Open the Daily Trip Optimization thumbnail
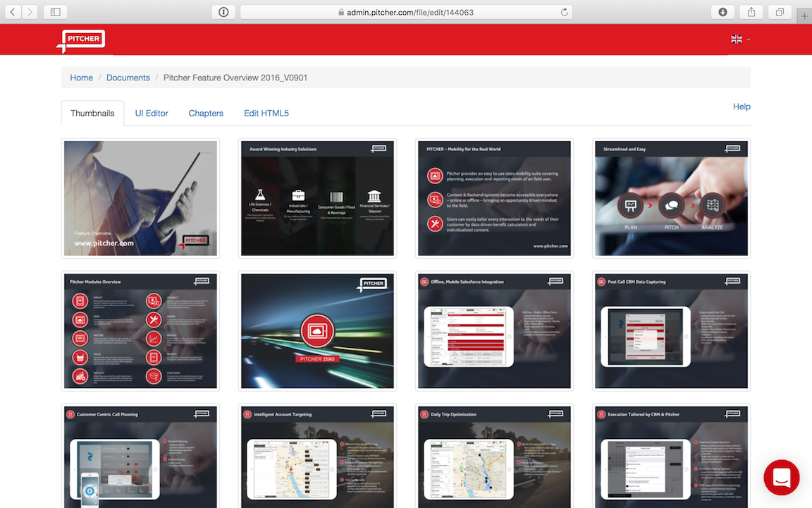This screenshot has height=508, width=812. (x=495, y=456)
